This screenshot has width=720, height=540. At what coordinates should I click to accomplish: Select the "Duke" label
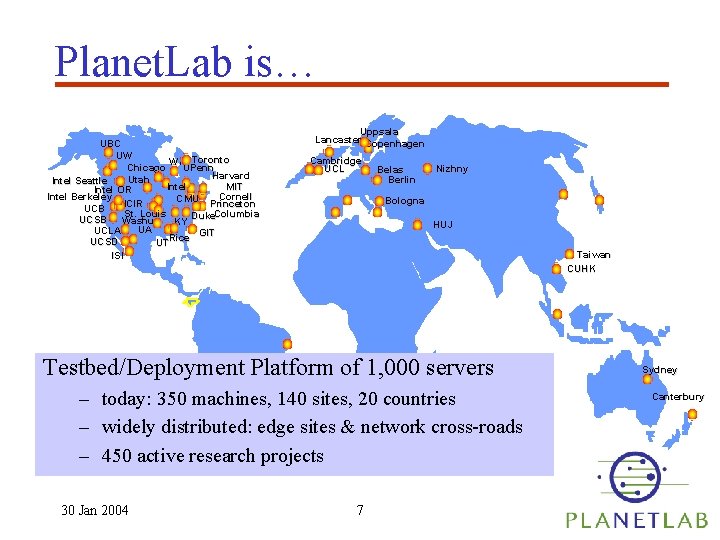203,216
